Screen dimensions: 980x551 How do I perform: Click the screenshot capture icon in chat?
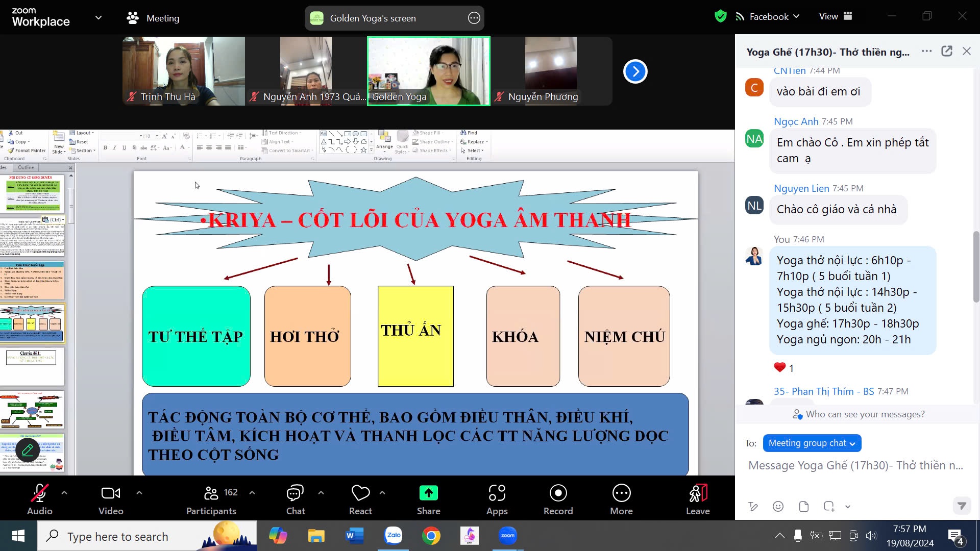click(829, 506)
